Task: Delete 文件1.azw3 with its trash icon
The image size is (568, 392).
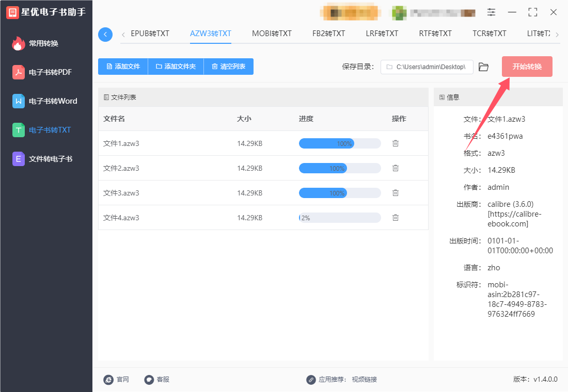Action: (x=395, y=143)
